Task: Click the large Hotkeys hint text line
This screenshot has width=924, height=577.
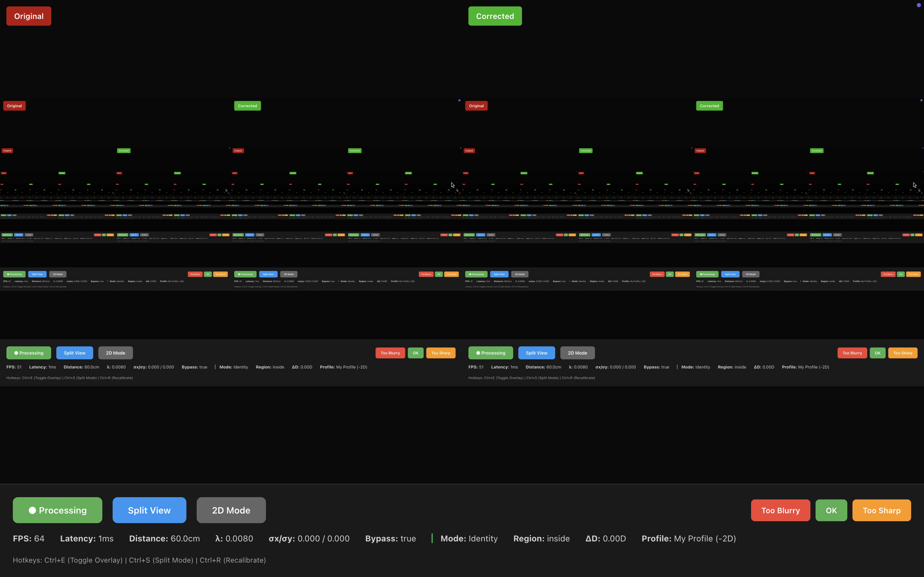Action: pyautogui.click(x=139, y=560)
